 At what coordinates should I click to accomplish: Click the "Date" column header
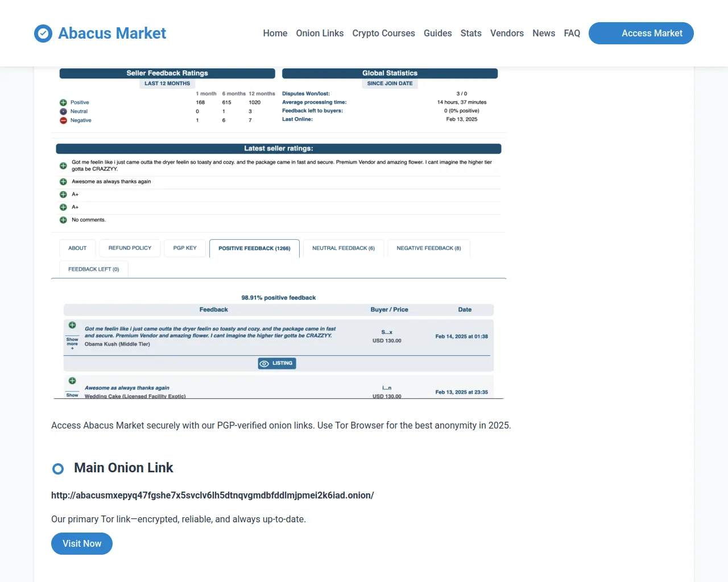click(465, 310)
